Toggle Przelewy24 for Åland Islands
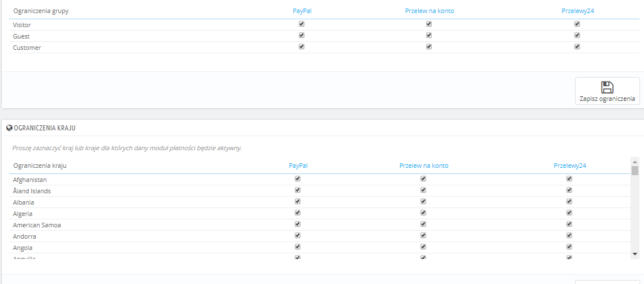The height and width of the screenshot is (284, 644). point(570,190)
